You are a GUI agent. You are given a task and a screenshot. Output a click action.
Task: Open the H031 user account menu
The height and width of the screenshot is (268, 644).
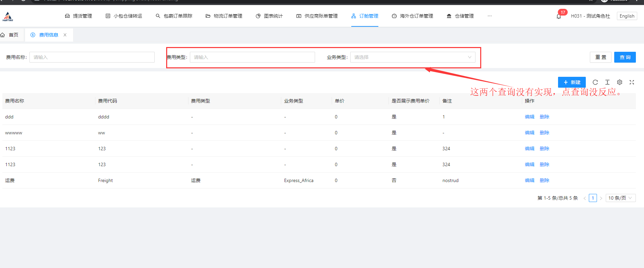coord(590,16)
